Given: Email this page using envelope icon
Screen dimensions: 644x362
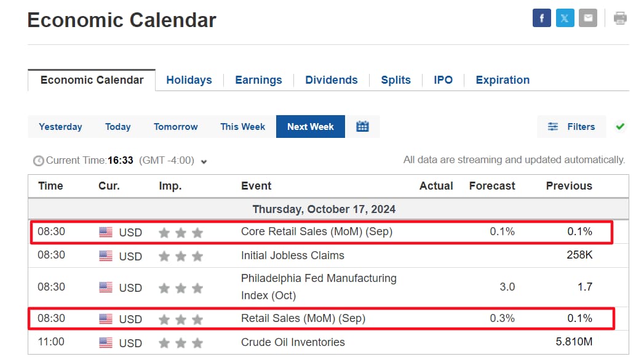Looking at the screenshot, I should pos(588,18).
